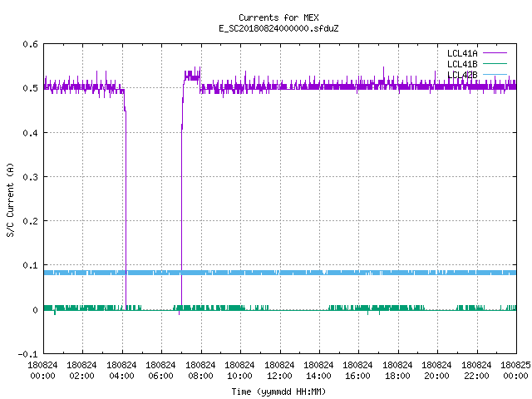Viewport: 532px width, 399px height.
Task: Click the x-axis tick '180824 16:00'
Action: [358, 371]
